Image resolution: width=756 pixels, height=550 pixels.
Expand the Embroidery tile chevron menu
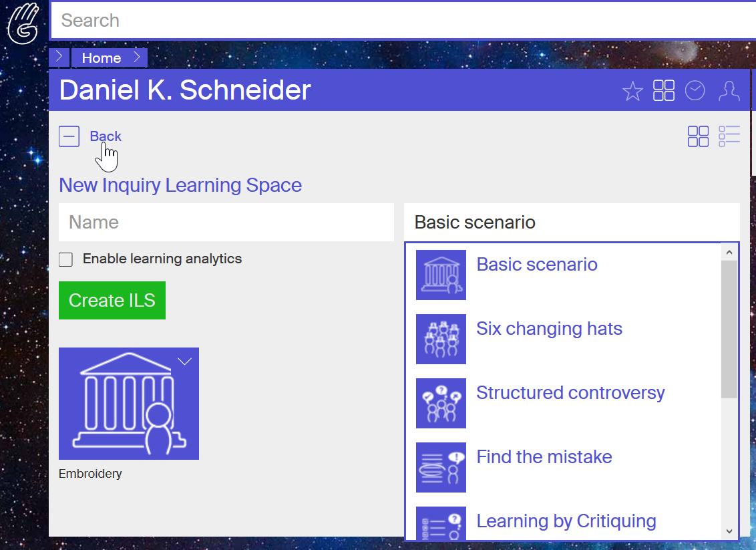tap(184, 362)
